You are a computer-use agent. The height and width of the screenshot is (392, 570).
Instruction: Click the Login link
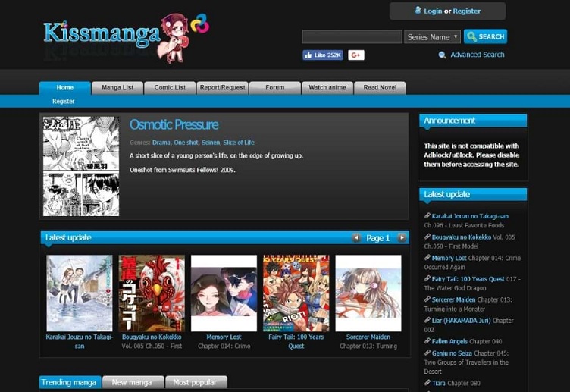click(x=433, y=11)
